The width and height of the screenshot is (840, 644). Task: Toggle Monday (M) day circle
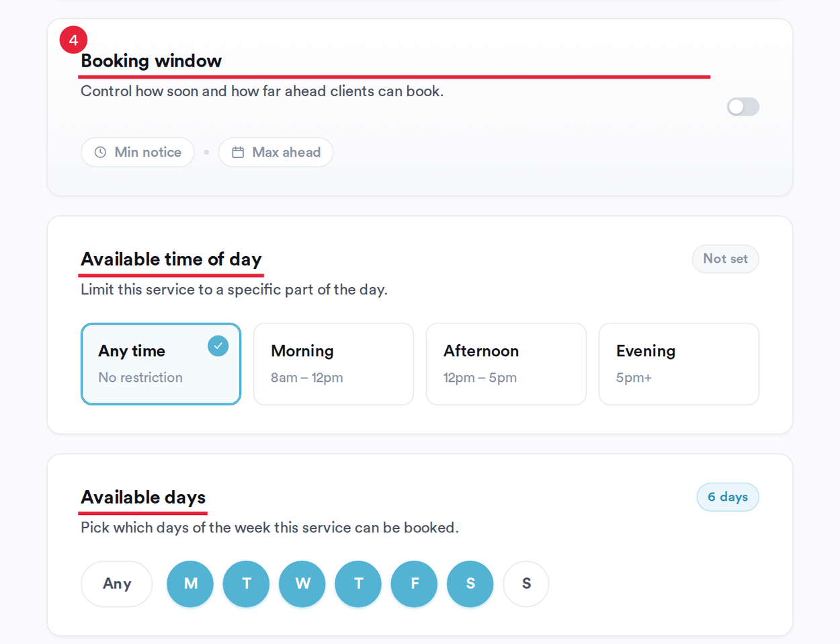pos(190,584)
